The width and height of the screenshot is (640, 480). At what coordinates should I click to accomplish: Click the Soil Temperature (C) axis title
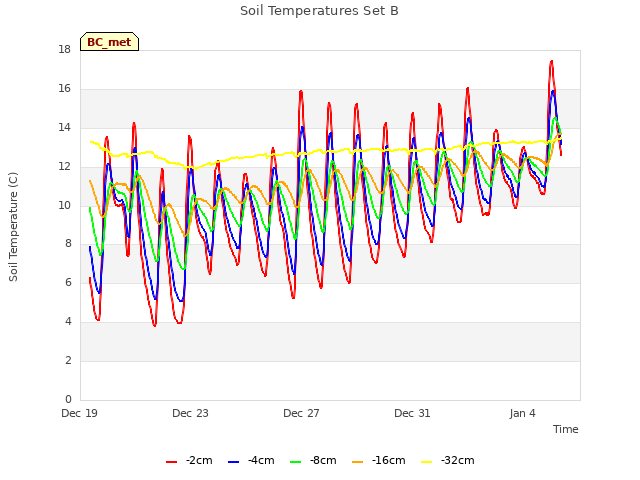coord(13,227)
